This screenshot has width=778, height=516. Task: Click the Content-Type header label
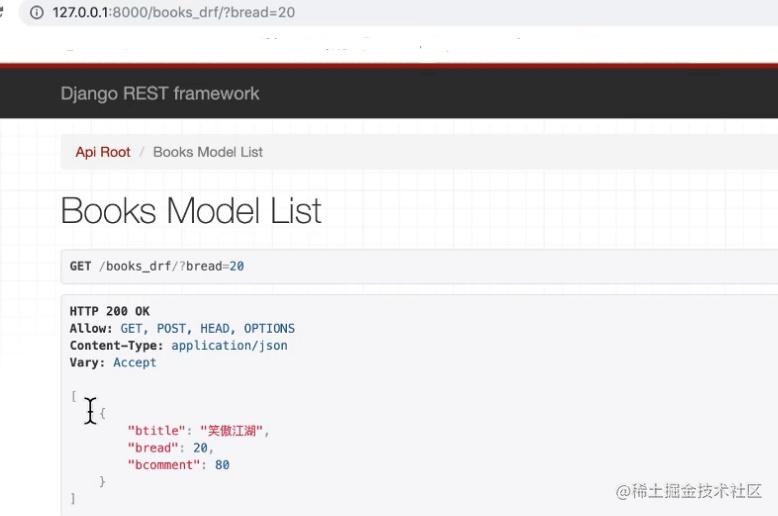point(117,345)
